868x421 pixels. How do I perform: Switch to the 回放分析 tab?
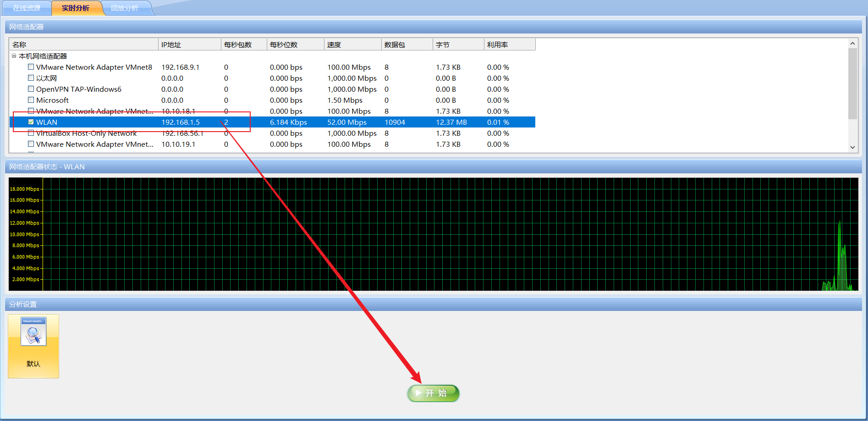125,8
